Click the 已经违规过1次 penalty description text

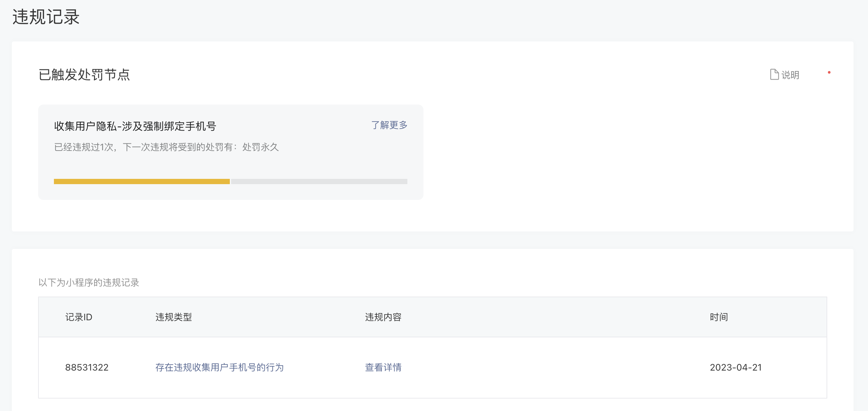click(x=166, y=147)
